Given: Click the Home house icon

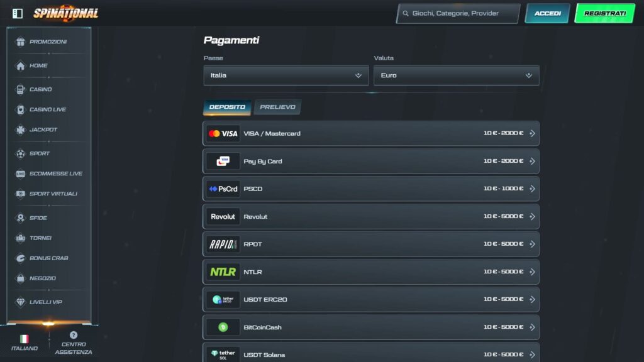Looking at the screenshot, I should pos(20,65).
